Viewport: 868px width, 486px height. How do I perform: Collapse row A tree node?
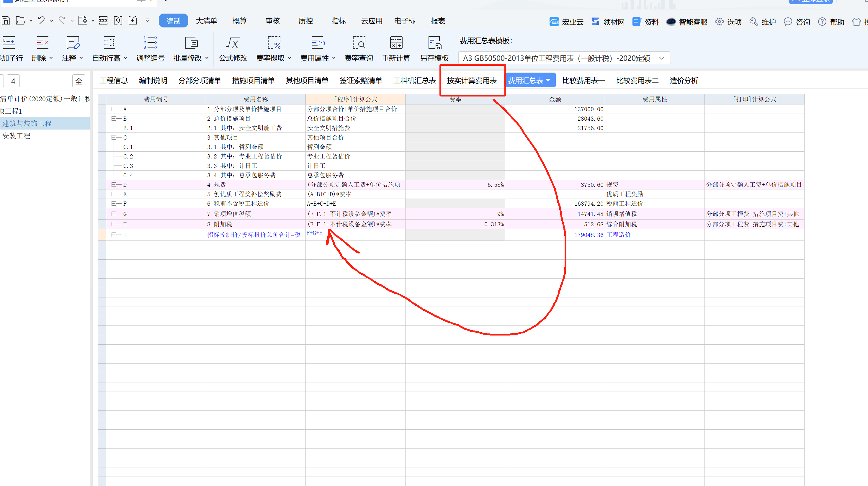pyautogui.click(x=114, y=109)
